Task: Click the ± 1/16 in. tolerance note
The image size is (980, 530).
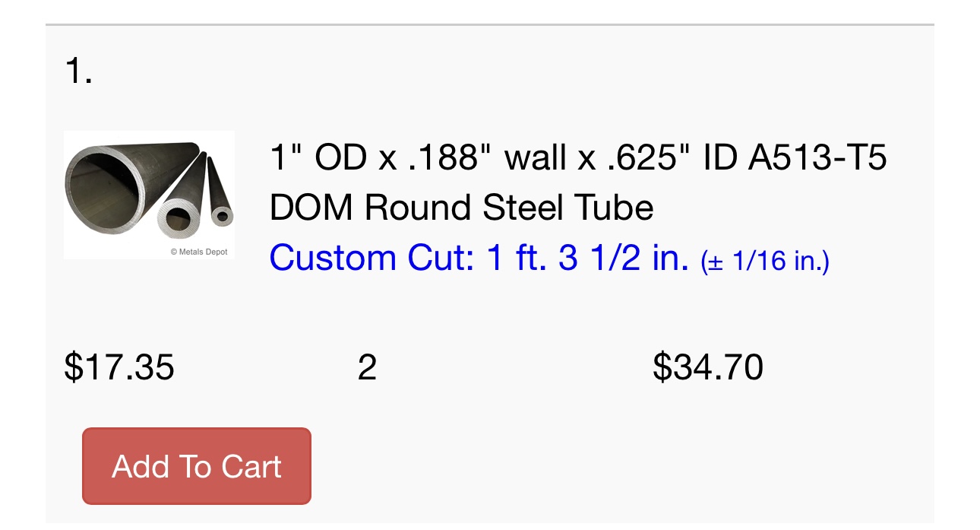Action: (765, 261)
